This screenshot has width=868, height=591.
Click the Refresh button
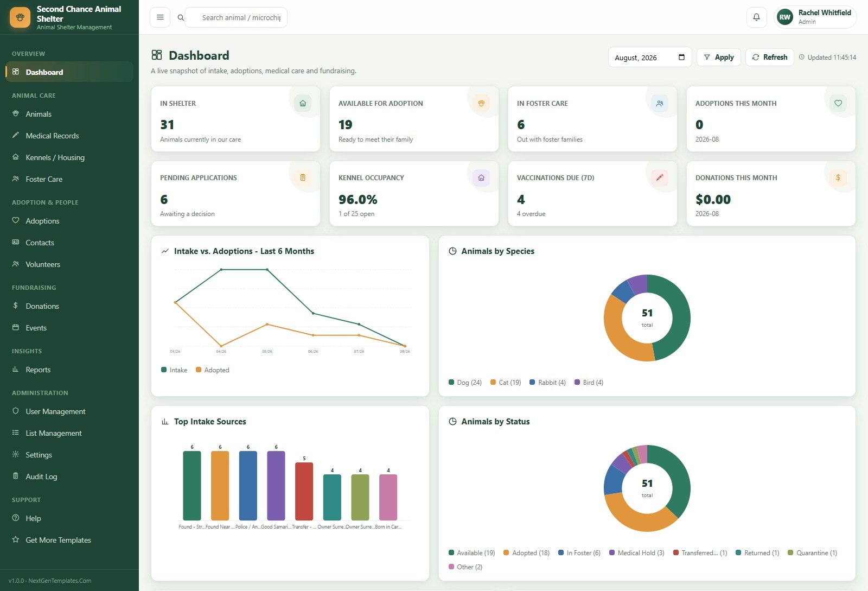[x=769, y=58]
